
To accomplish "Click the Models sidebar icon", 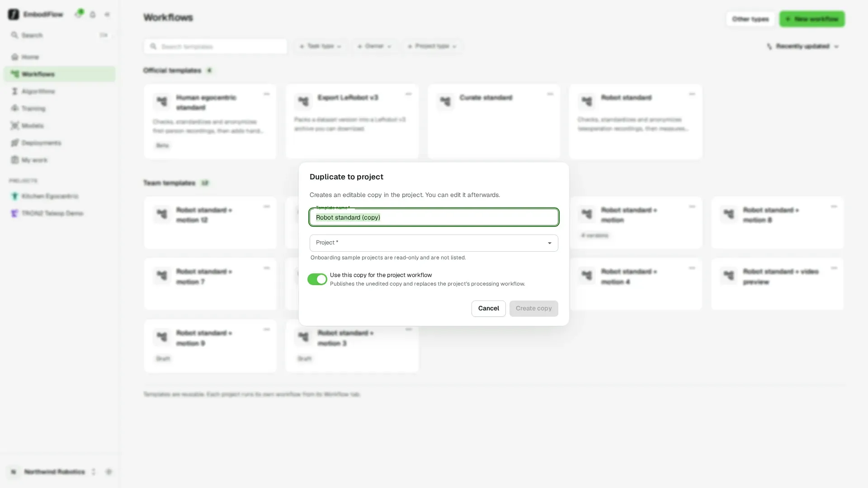I will [x=15, y=126].
